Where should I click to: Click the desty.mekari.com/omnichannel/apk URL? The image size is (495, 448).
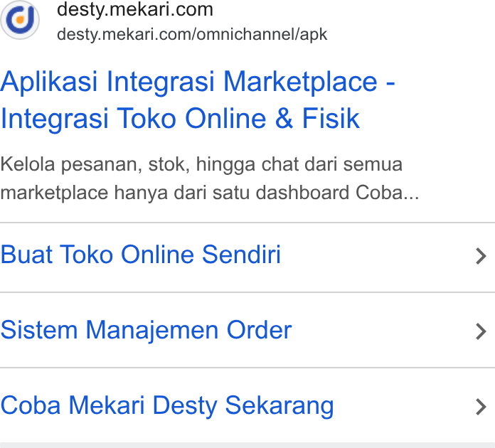pos(192,35)
